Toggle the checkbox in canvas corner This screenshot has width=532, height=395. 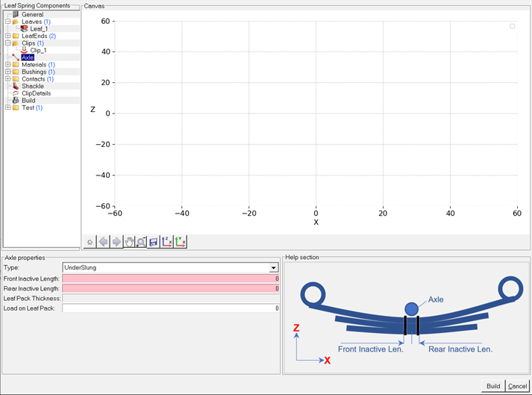(x=513, y=26)
